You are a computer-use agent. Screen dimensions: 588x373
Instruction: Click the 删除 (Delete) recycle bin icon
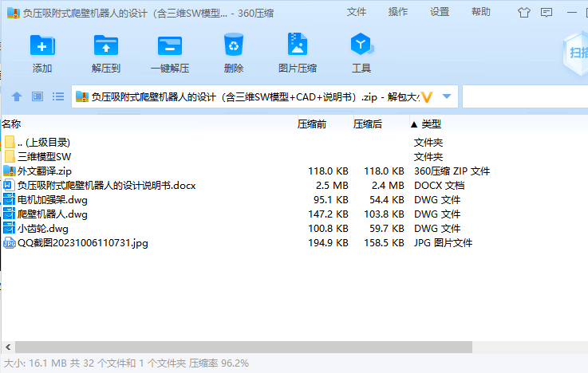pyautogui.click(x=234, y=45)
